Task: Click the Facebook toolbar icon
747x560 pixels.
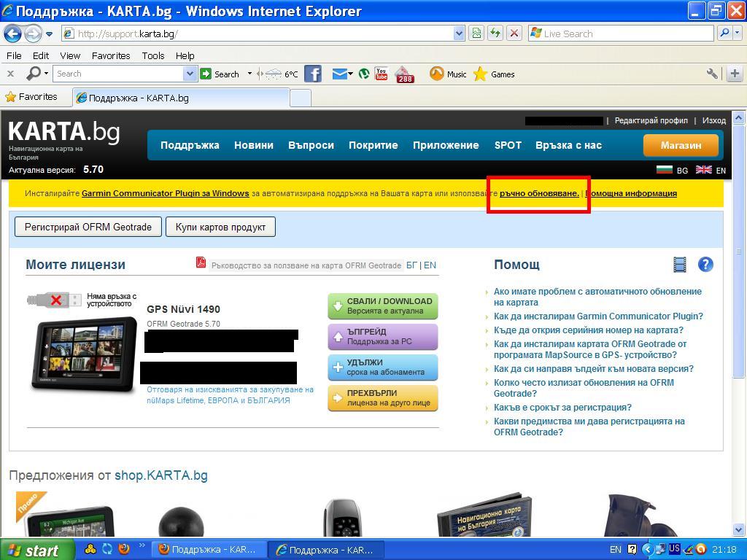Action: point(313,74)
